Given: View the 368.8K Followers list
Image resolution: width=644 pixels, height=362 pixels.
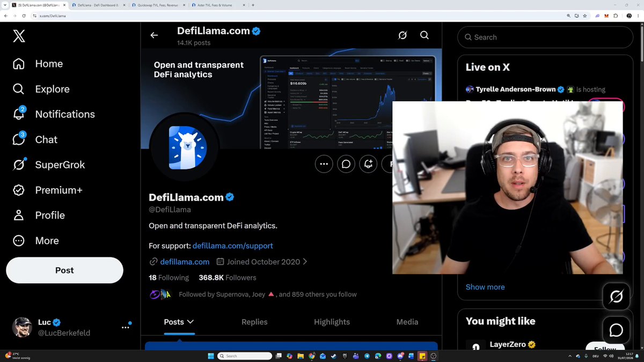Looking at the screenshot, I should tap(228, 278).
